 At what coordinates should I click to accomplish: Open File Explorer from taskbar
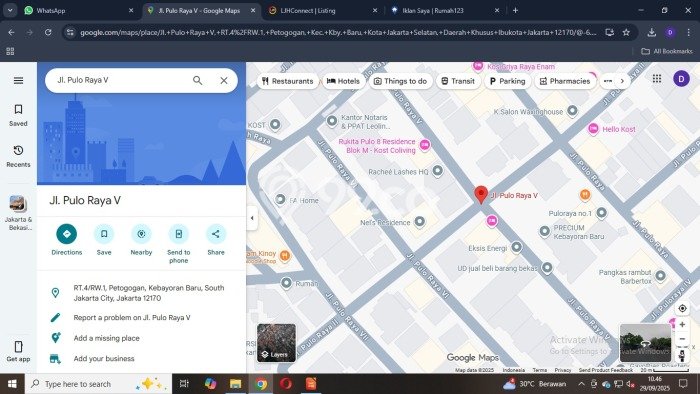click(x=235, y=384)
